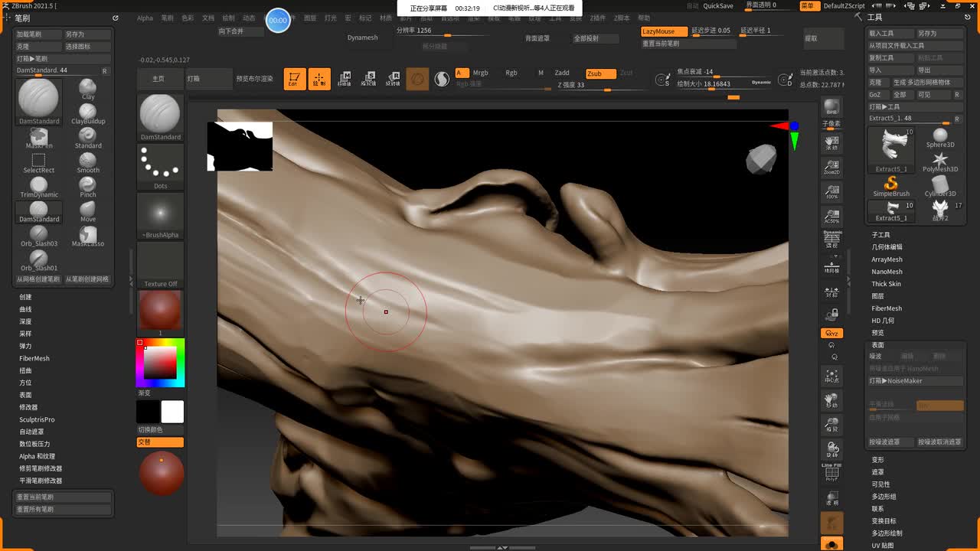Screen dimensions: 980x551
Task: Open the red material sphere picker
Action: pos(160,311)
